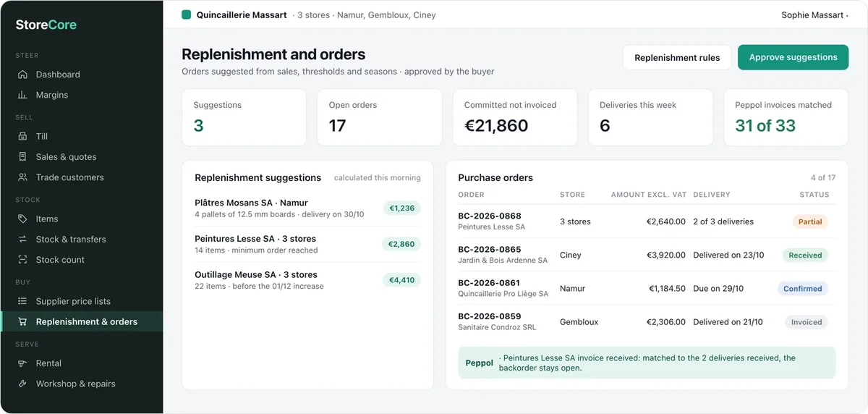
Task: Open order BC-2026-0865
Action: 490,249
